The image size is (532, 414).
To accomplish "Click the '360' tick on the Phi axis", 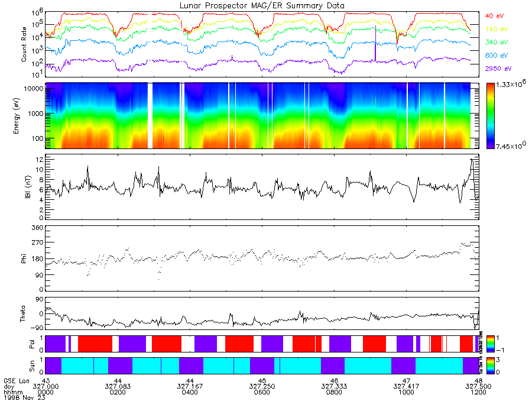I will point(38,228).
